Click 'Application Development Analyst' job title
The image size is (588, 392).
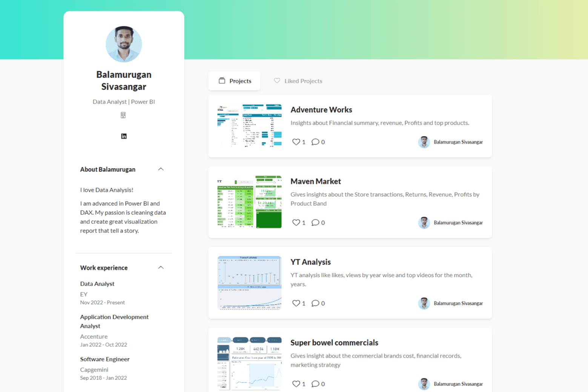[x=114, y=322]
